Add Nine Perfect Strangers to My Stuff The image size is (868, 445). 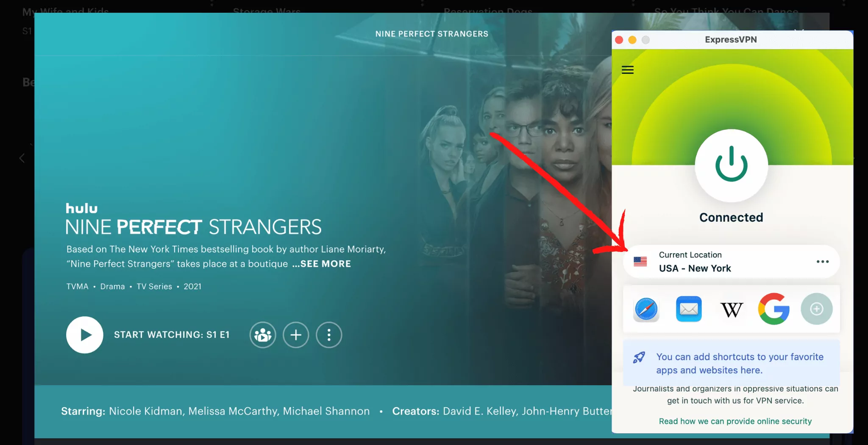pyautogui.click(x=296, y=335)
